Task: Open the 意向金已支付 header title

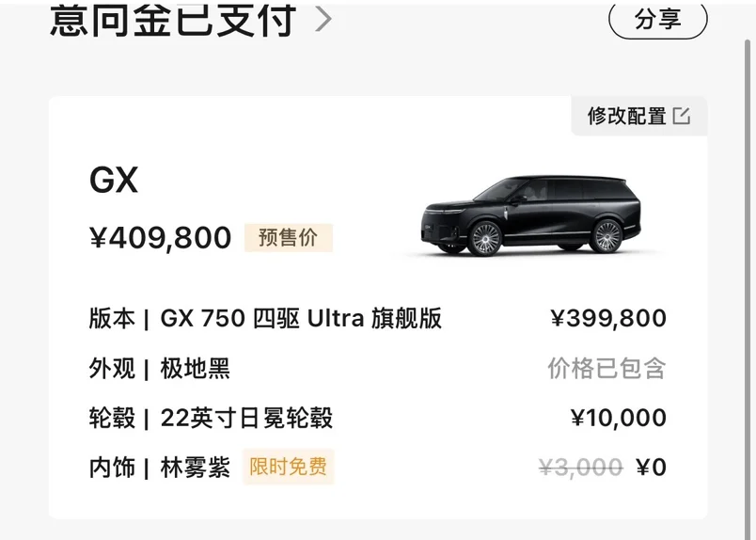Action: tap(172, 19)
